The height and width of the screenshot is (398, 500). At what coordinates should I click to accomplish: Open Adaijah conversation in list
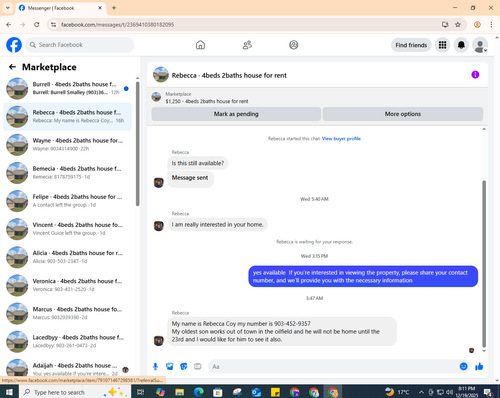67,368
